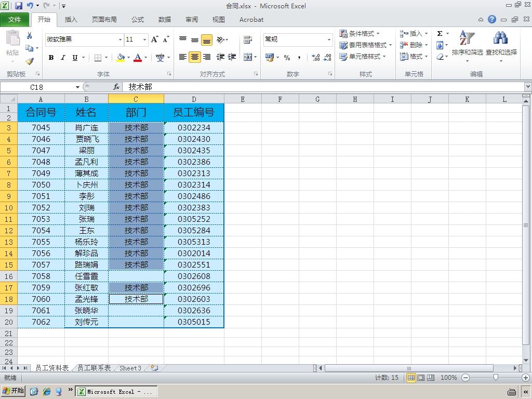Switch to the 插入 Insert tab
Image resolution: width=532 pixels, height=399 pixels.
pyautogui.click(x=71, y=20)
